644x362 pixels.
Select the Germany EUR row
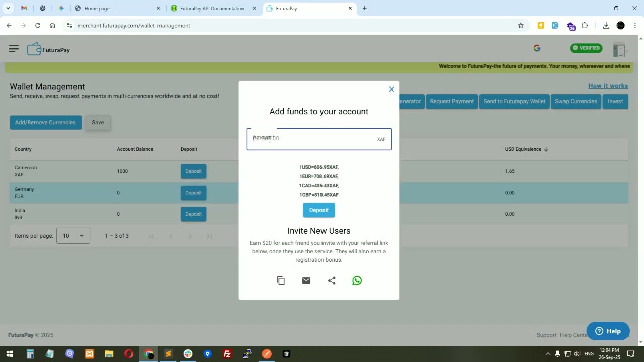tap(319, 193)
